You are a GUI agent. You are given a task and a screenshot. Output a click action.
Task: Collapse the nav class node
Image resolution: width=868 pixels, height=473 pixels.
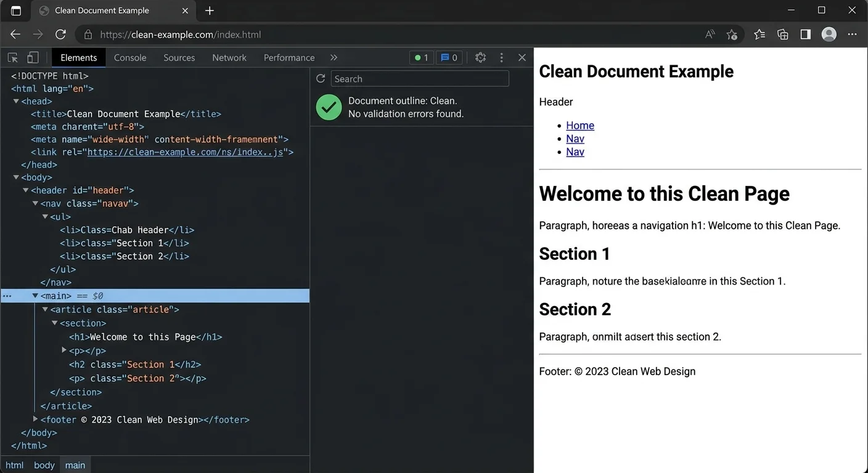tap(36, 203)
